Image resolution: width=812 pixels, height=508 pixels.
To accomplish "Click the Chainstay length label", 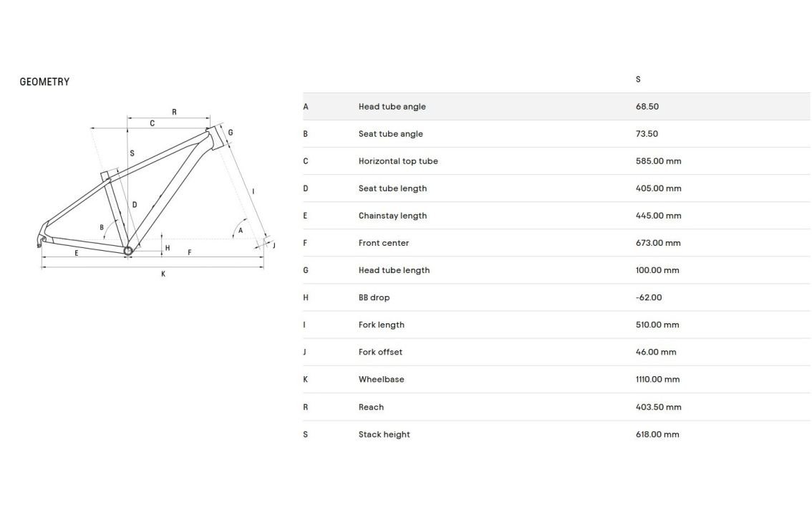I will pyautogui.click(x=392, y=216).
